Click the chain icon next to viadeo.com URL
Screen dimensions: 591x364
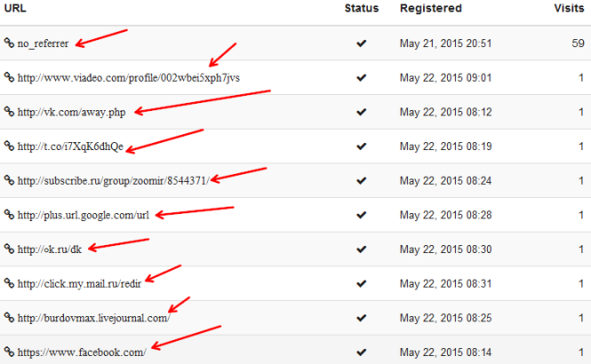(9, 77)
